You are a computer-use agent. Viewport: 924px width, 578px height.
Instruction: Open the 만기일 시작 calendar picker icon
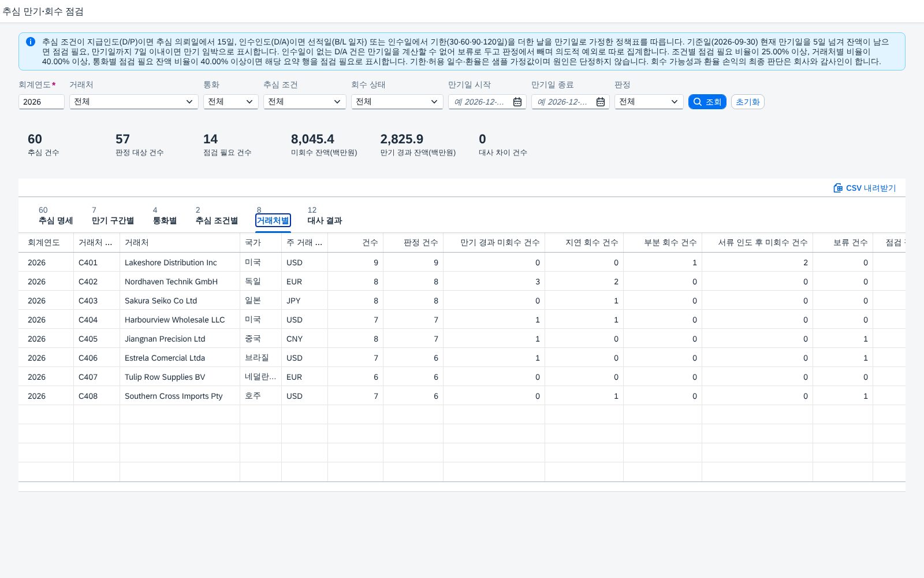coord(517,102)
